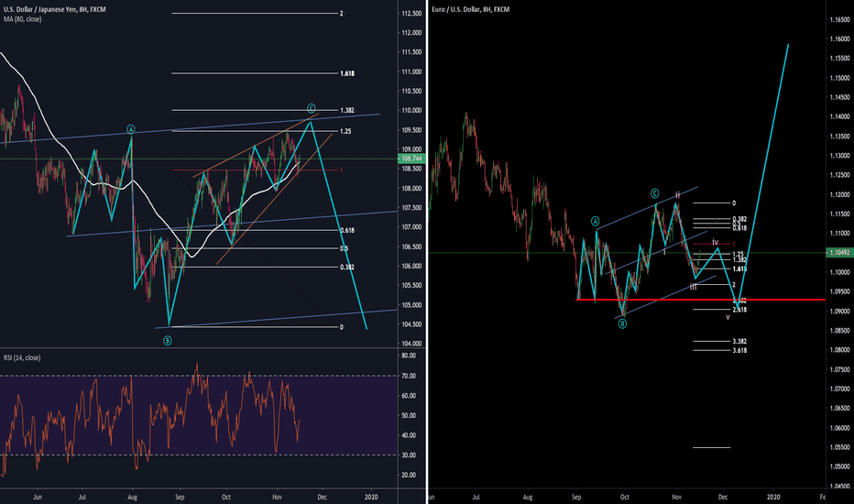Click the 0.5 Fibonacci label on USD/JPY
The height and width of the screenshot is (504, 854).
pyautogui.click(x=344, y=248)
